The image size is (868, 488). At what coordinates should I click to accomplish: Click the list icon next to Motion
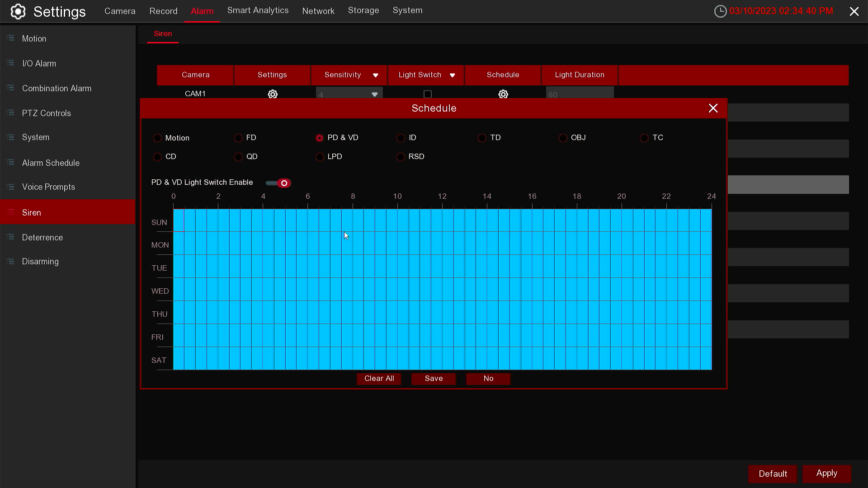(10, 38)
